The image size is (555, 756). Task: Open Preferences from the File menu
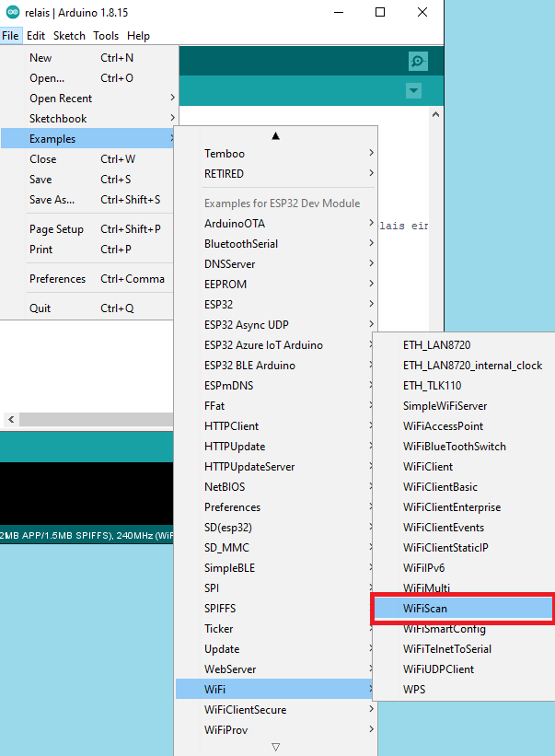click(87, 279)
